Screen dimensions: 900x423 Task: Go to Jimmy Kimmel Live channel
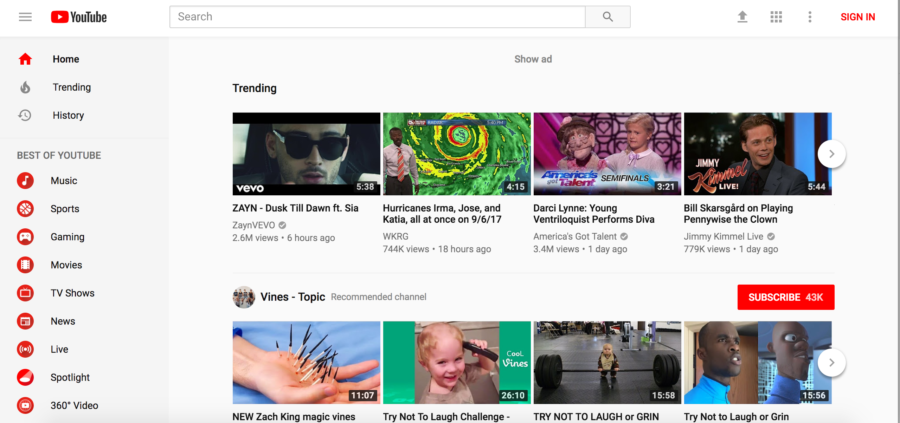[724, 236]
